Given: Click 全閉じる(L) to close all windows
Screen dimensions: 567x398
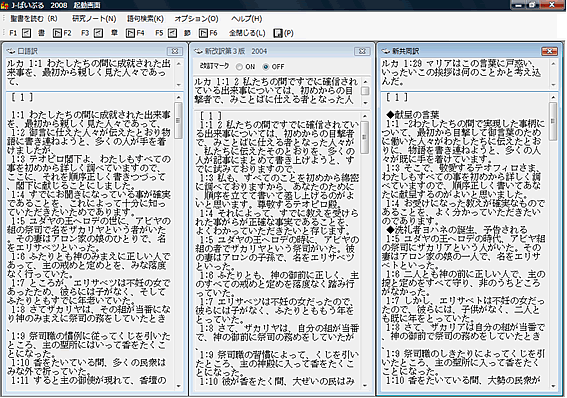Looking at the screenshot, I should [x=247, y=33].
